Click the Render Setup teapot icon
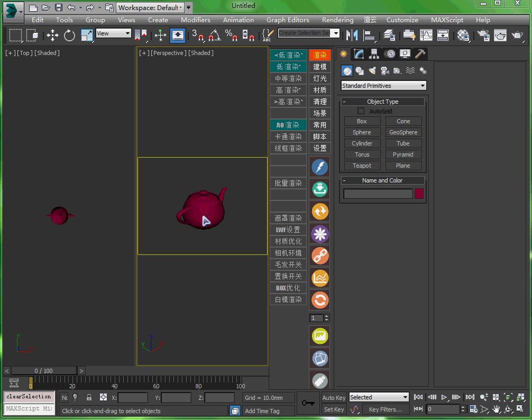This screenshot has width=532, height=420. (x=483, y=35)
